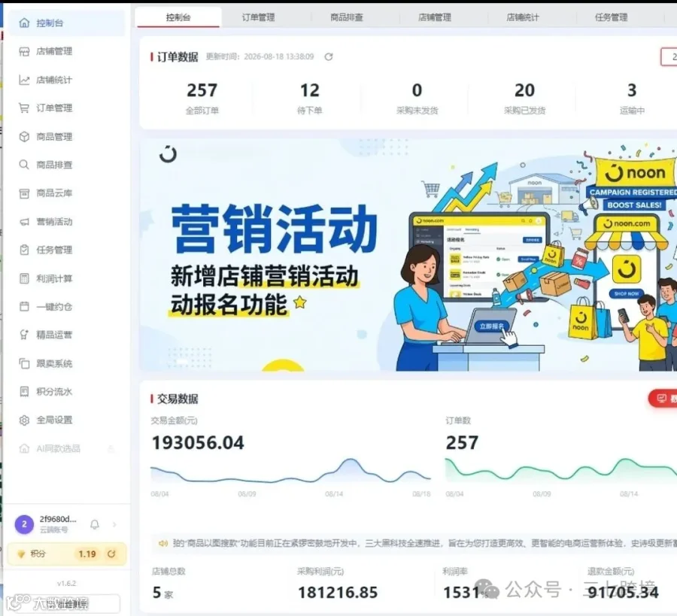Open 商品云库 archive icon in sidebar
The height and width of the screenshot is (616, 677).
[25, 193]
